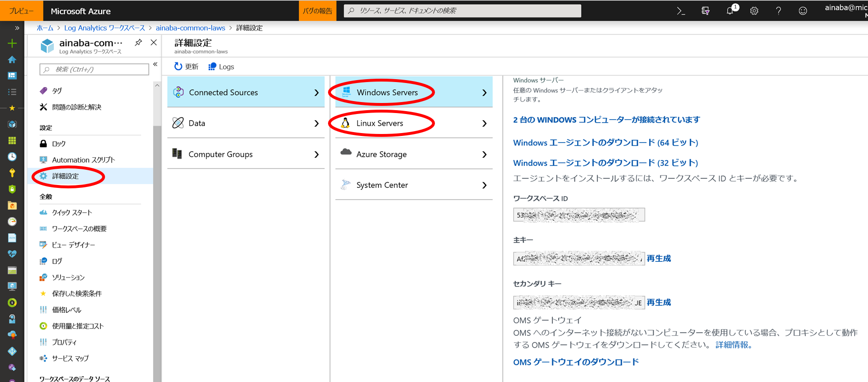Open the feedback smiley icon
Image resolution: width=868 pixels, height=382 pixels.
click(x=803, y=11)
